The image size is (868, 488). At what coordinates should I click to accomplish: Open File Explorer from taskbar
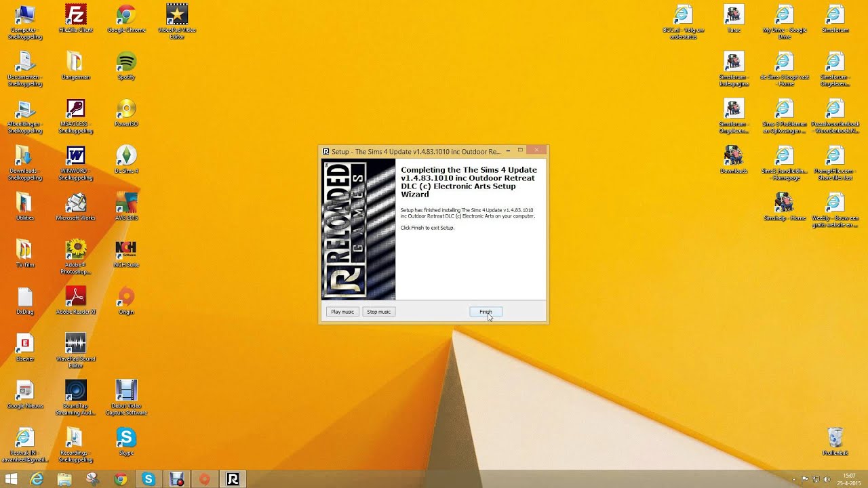coord(64,479)
